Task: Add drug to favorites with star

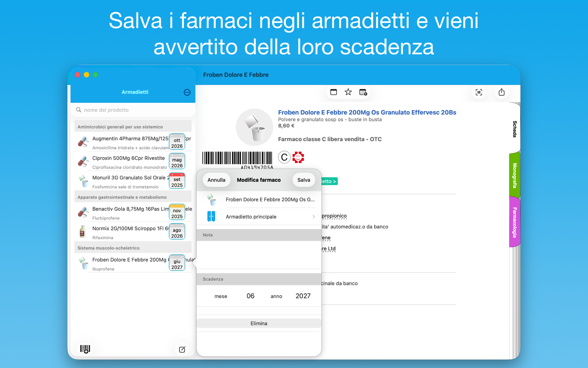Action: click(x=348, y=92)
